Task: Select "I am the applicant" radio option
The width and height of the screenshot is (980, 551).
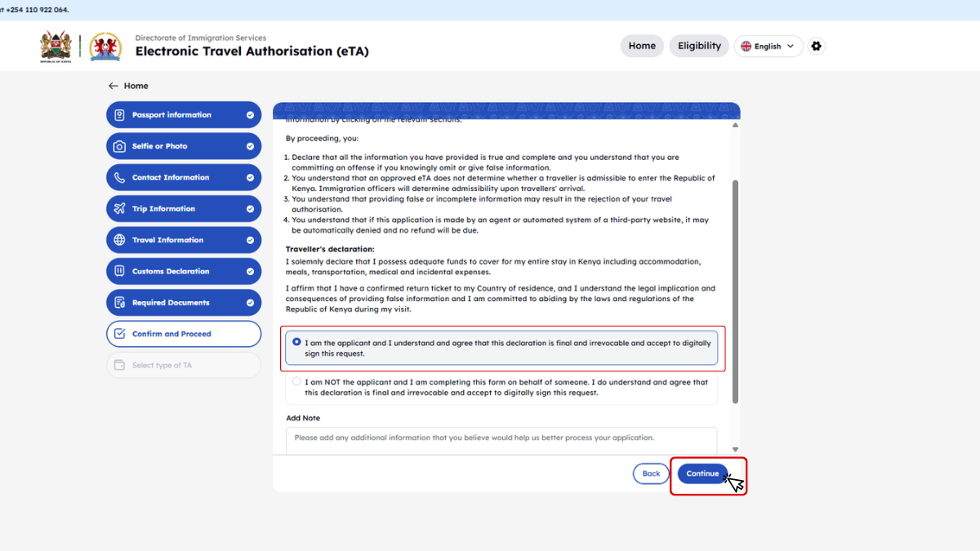Action: (x=296, y=342)
